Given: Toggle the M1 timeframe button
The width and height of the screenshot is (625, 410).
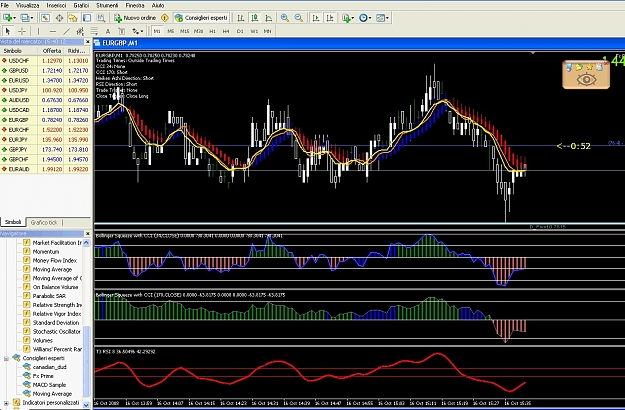Looking at the screenshot, I should (x=157, y=31).
